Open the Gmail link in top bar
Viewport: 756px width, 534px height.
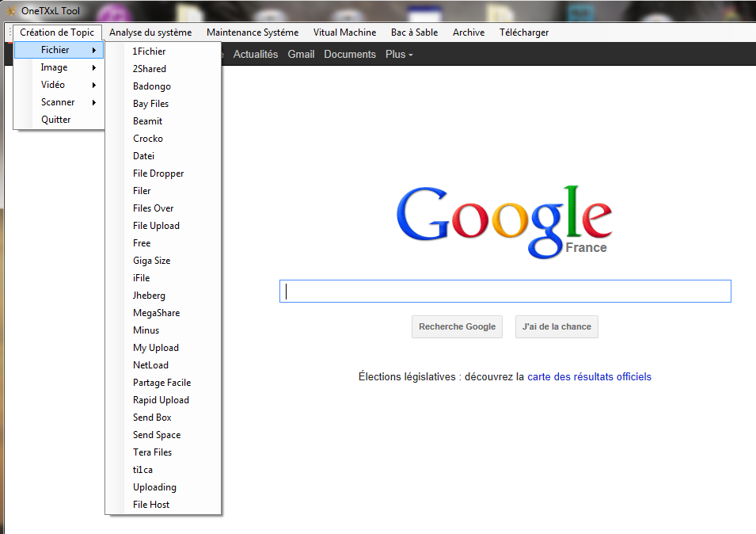click(302, 55)
